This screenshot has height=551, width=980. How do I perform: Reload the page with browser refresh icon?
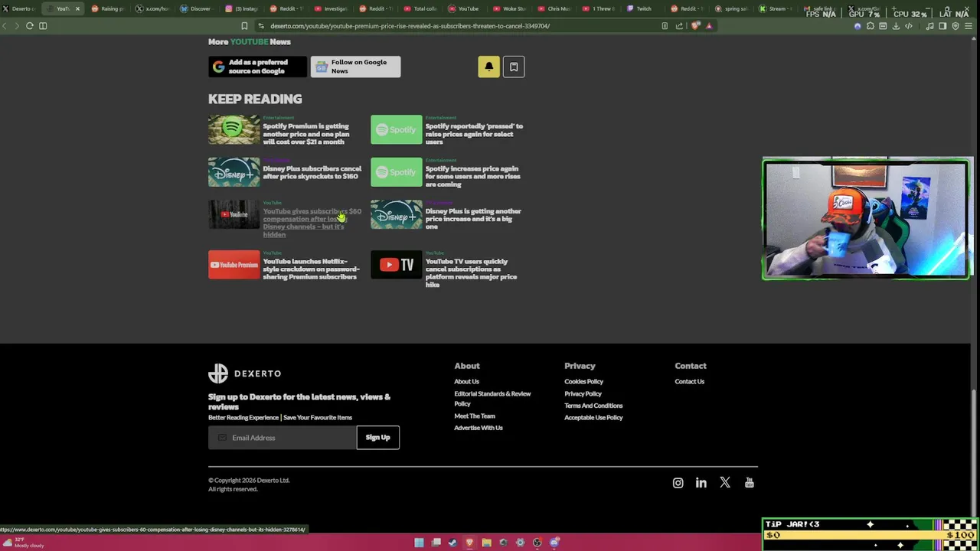tap(29, 26)
